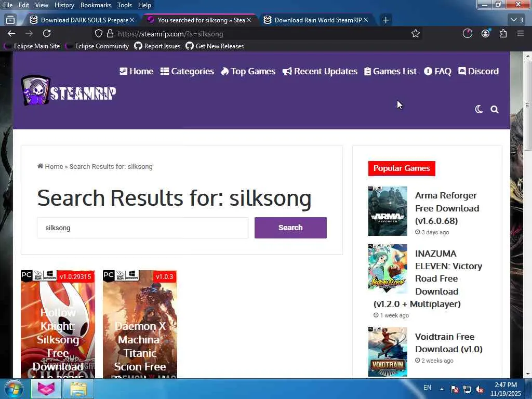This screenshot has width=532, height=399.
Task: Close the DARK SOULS tab
Action: click(132, 20)
